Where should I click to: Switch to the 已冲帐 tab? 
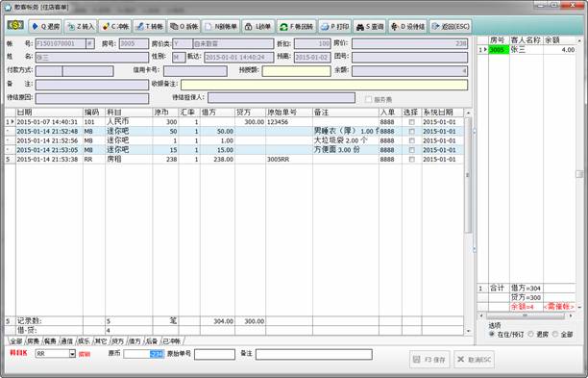pos(172,340)
